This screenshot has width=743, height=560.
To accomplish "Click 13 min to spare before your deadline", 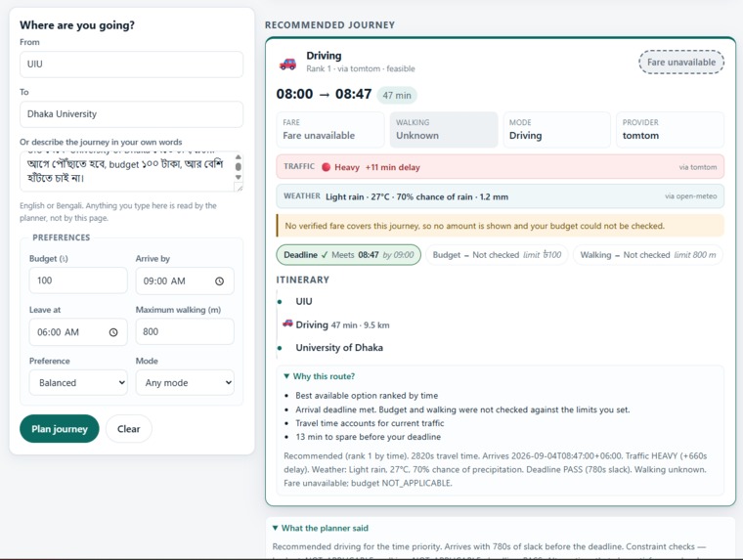I will coord(368,437).
